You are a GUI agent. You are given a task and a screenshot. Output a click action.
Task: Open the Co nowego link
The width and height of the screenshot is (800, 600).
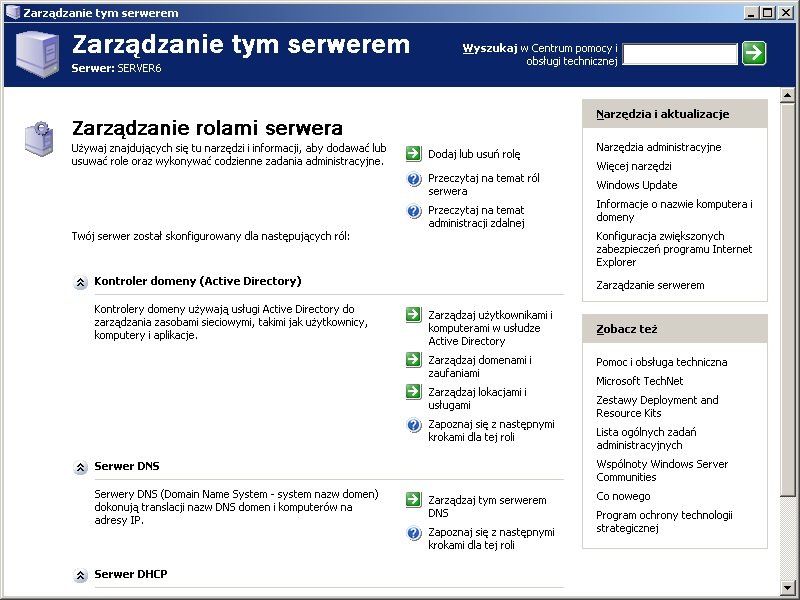623,496
